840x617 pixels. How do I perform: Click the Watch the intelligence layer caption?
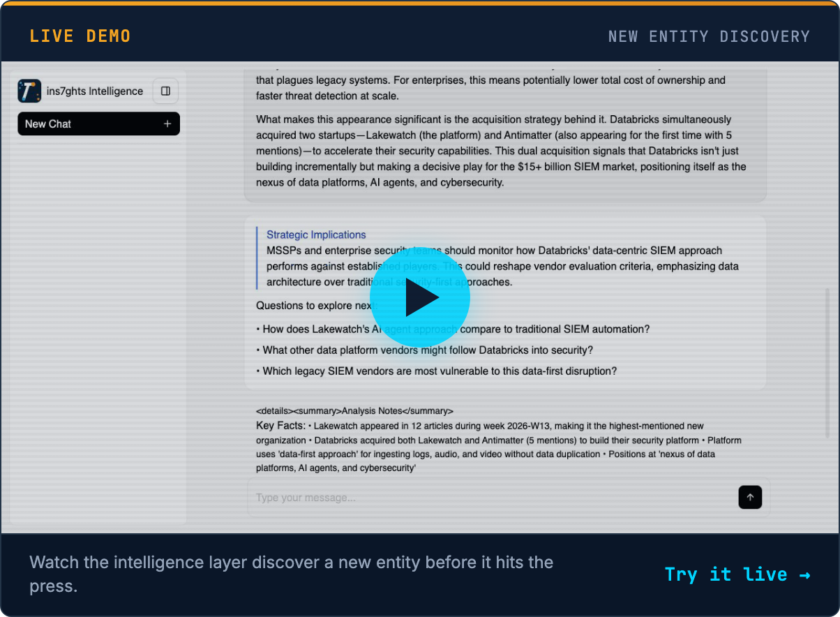[292, 574]
